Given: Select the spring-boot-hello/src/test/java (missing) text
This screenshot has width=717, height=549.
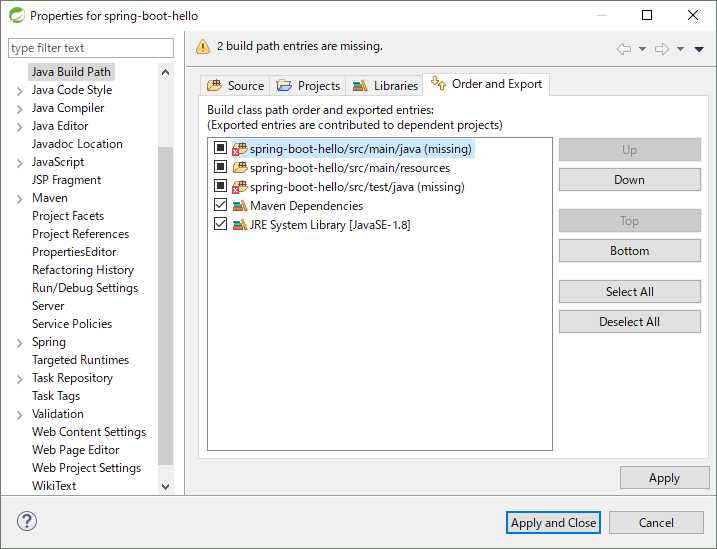Looking at the screenshot, I should pyautogui.click(x=357, y=187).
